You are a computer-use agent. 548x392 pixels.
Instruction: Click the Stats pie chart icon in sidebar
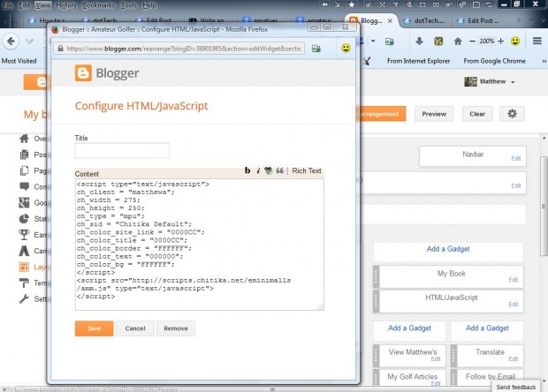click(x=24, y=219)
